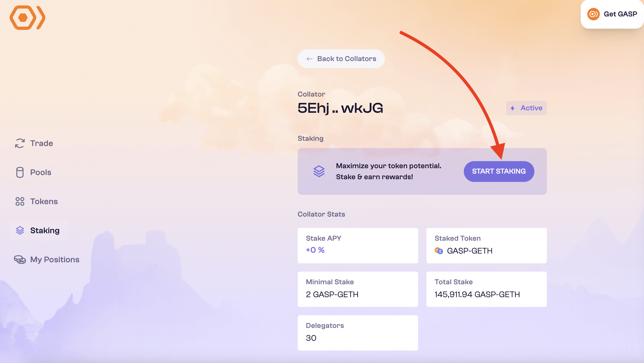
Task: Click the orange GASP logo icon
Action: coord(27,17)
